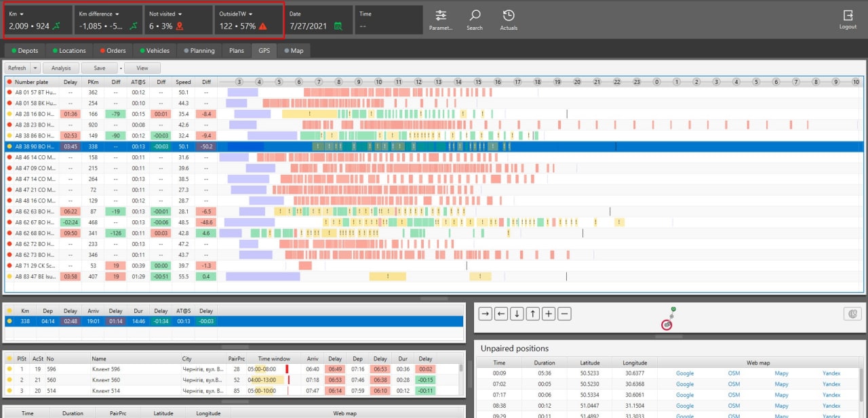Click the route icon in the Km panel

[x=56, y=26]
